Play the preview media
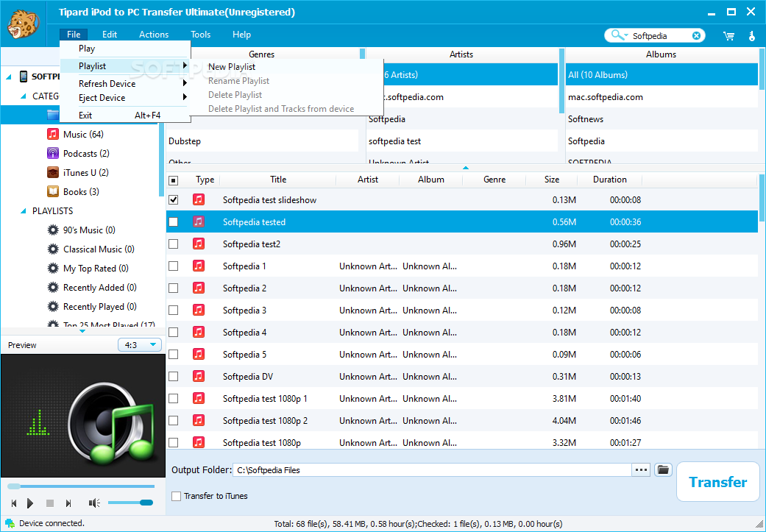 pos(30,503)
